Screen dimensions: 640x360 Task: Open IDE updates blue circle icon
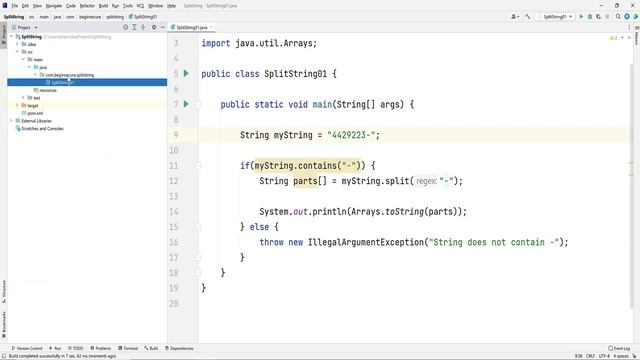point(627,17)
